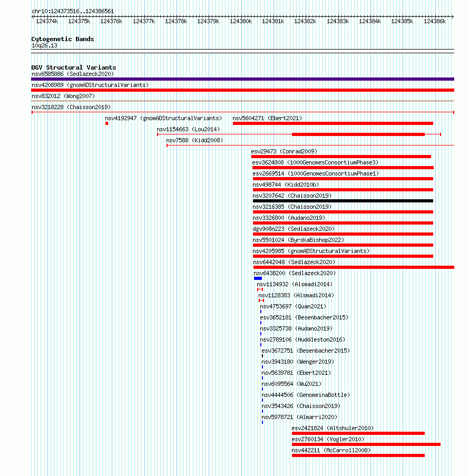Click the black nsv3207642 variant bar
This screenshot has width=469, height=476.
click(343, 201)
